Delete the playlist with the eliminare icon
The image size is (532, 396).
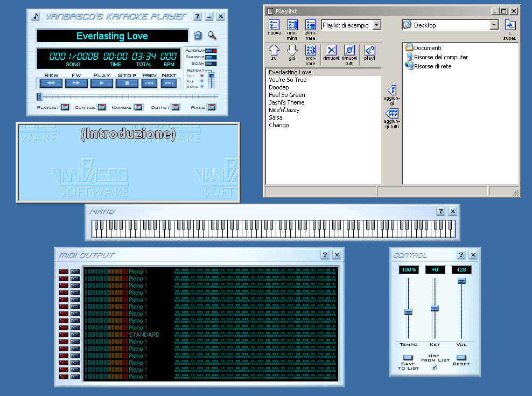click(310, 25)
